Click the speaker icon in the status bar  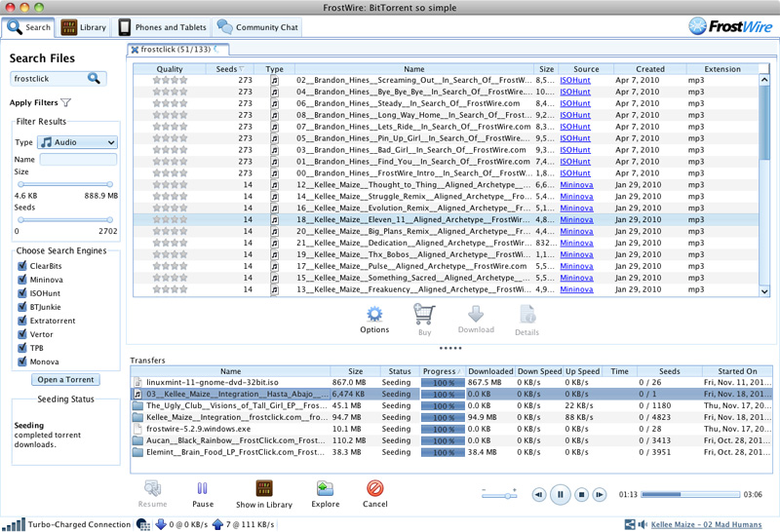[x=643, y=524]
